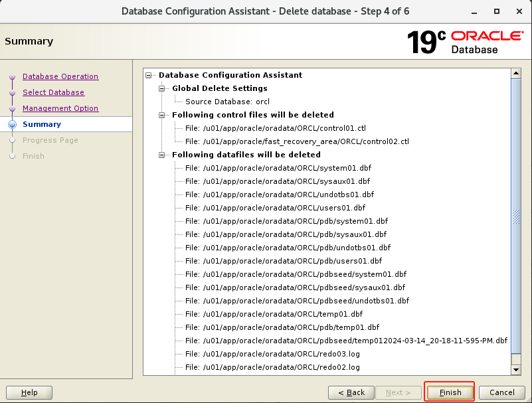This screenshot has height=403, width=532.
Task: Select the control01.ctl file row
Action: (x=276, y=128)
